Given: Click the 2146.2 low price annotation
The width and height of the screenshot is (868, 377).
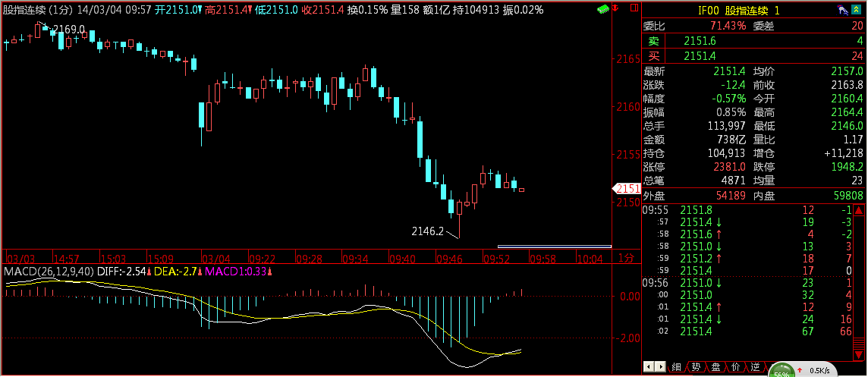Looking at the screenshot, I should coord(427,231).
